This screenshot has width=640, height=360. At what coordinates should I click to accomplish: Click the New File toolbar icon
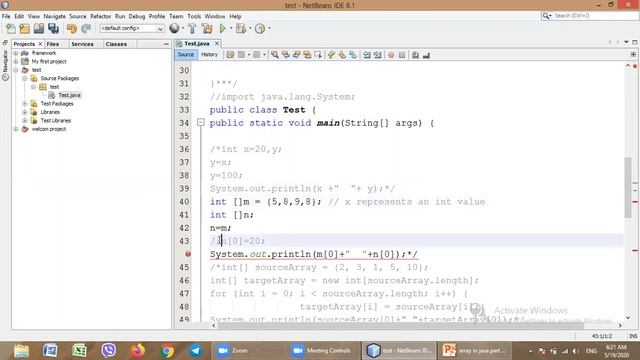point(11,29)
